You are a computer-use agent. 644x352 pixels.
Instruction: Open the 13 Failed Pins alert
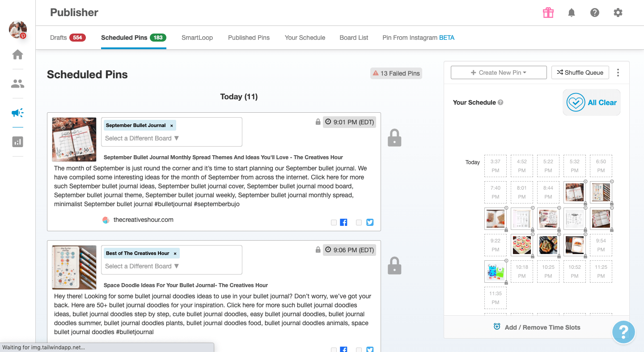(396, 73)
